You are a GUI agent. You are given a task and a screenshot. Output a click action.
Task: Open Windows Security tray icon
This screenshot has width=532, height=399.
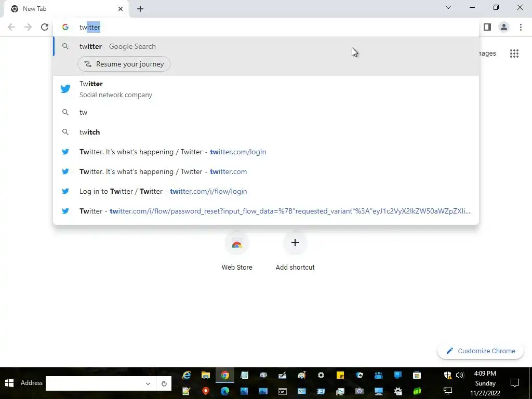448,375
